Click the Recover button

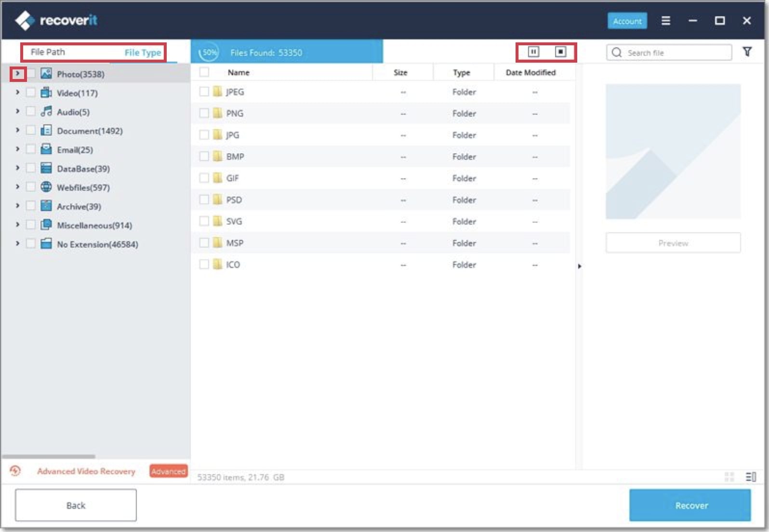[x=690, y=505]
